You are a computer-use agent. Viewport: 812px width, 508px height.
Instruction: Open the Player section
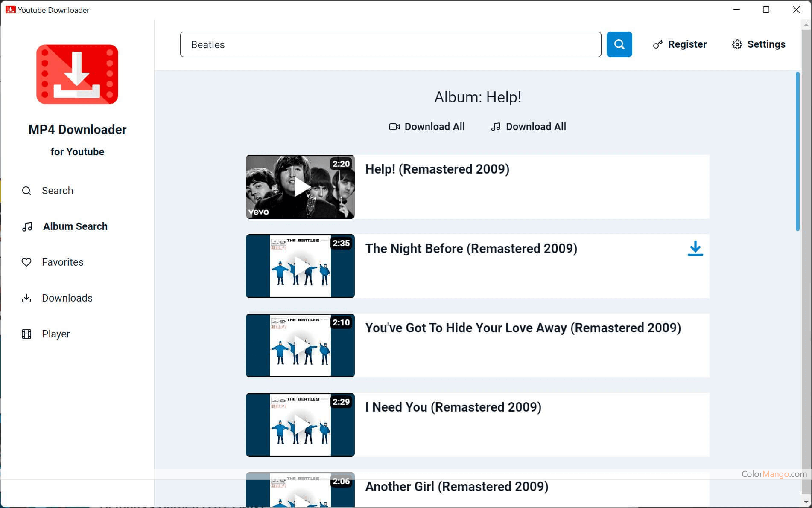(x=55, y=334)
